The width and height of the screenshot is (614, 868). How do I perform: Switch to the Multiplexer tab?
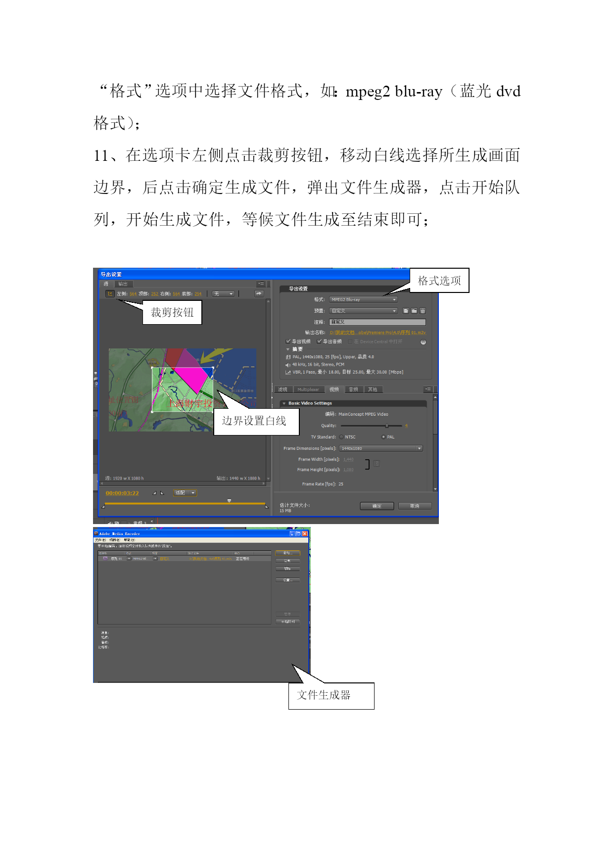pos(308,389)
